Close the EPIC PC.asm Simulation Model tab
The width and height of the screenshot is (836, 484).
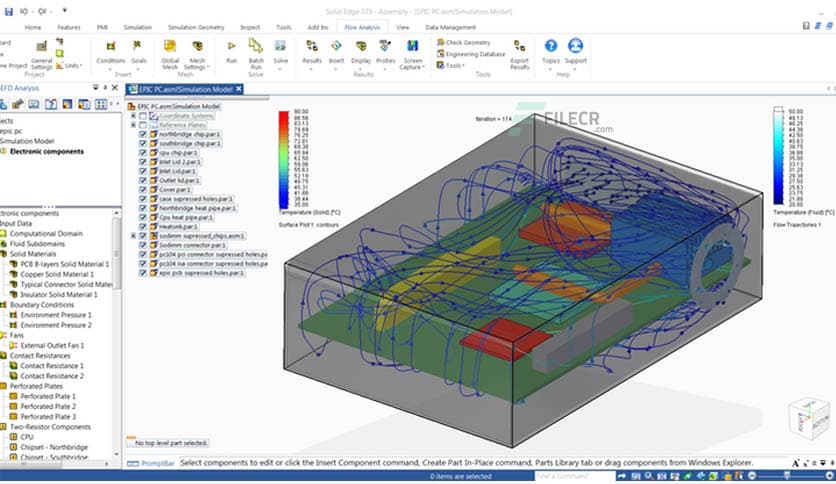(239, 89)
